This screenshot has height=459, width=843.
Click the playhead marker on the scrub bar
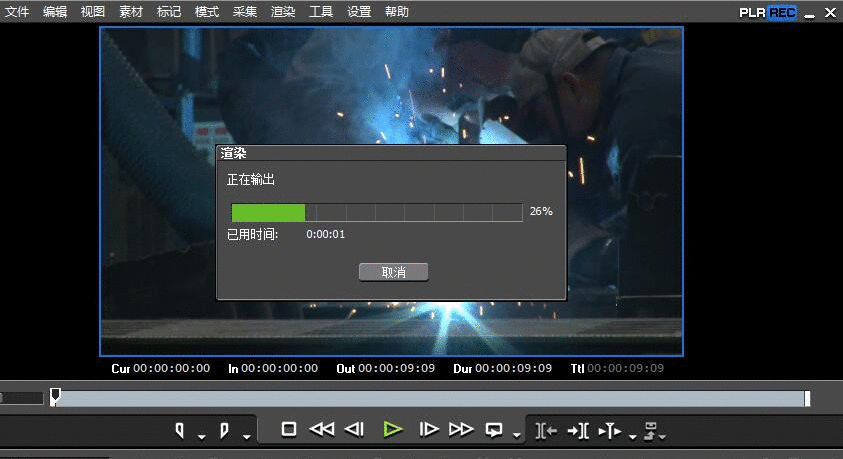pos(55,397)
